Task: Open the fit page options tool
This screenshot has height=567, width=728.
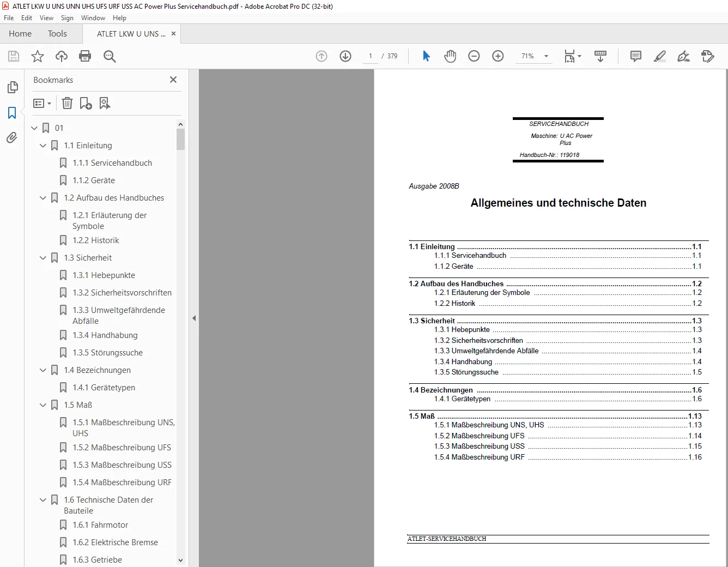Action: (572, 56)
